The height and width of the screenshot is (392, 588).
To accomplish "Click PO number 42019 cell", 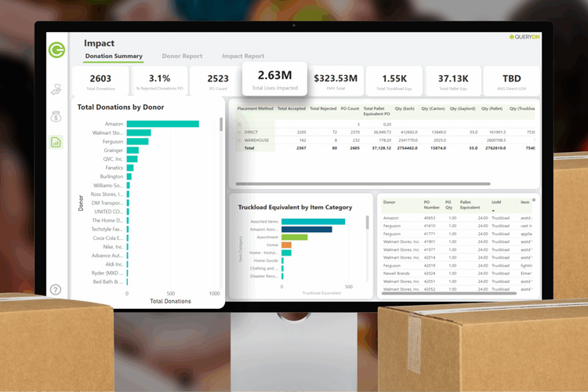I will 430,266.
